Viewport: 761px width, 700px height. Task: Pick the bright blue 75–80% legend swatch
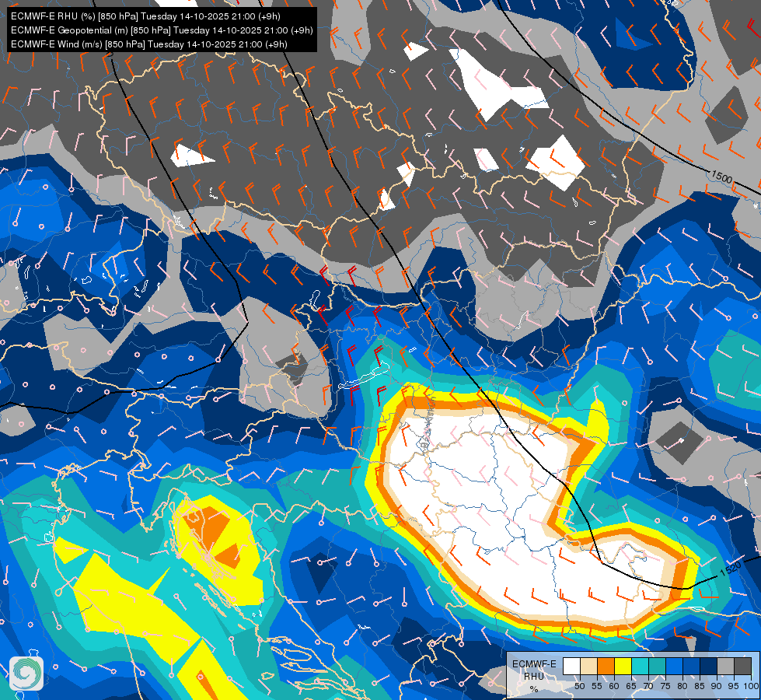point(674,666)
